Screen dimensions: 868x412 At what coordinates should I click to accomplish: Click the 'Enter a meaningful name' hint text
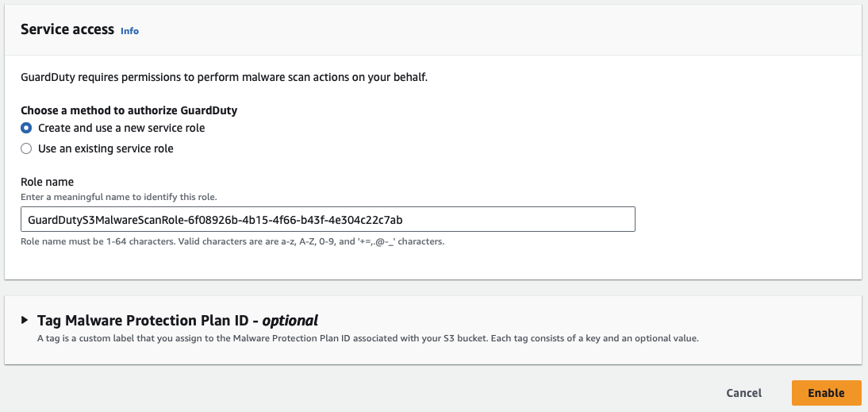pyautogui.click(x=118, y=197)
